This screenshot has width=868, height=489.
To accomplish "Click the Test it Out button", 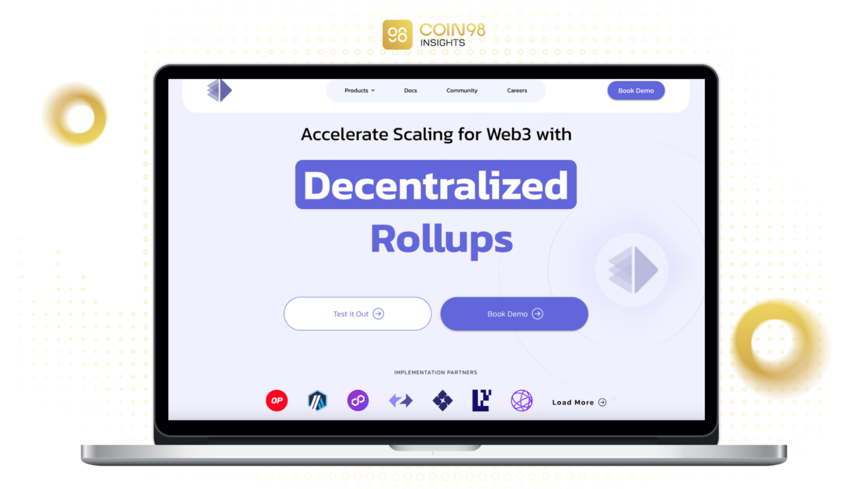I will (358, 313).
